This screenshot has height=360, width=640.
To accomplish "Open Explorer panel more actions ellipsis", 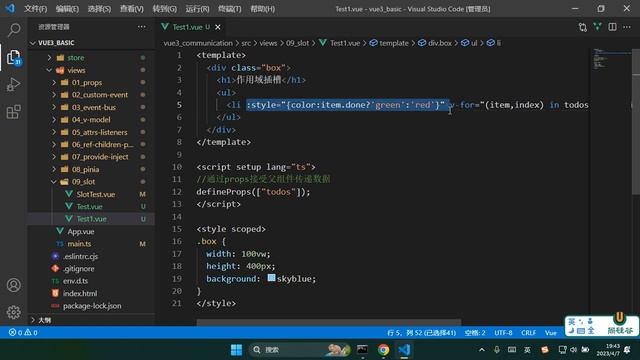I will pyautogui.click(x=142, y=27).
